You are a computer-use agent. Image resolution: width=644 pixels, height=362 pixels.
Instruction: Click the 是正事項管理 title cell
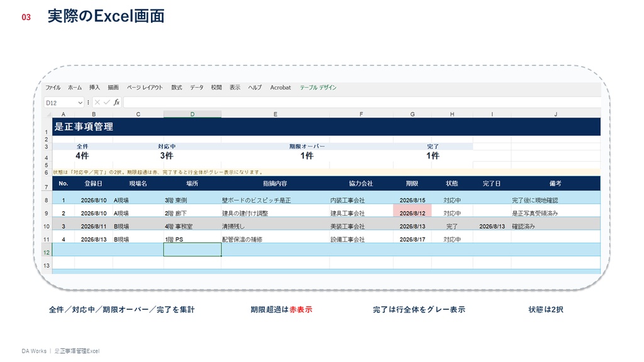pos(326,127)
